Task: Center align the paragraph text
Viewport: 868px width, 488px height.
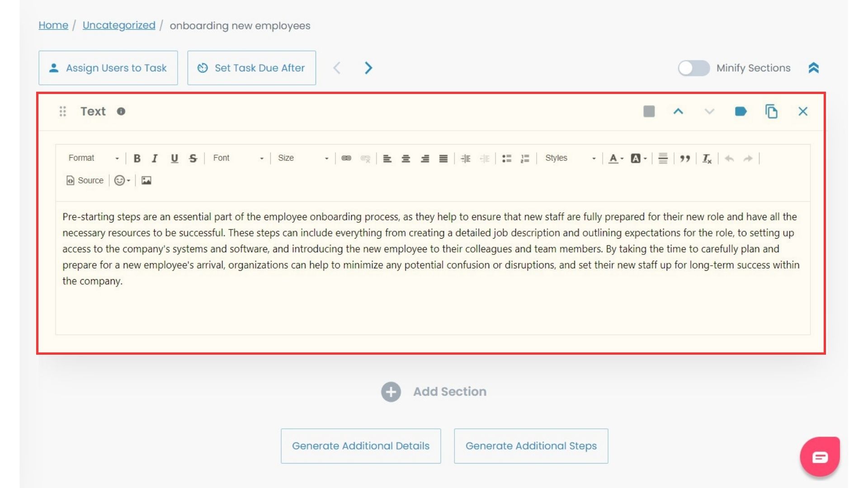Action: coord(406,158)
